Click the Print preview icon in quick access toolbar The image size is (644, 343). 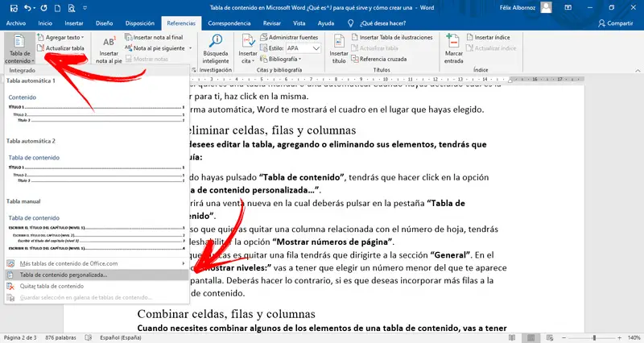pyautogui.click(x=72, y=8)
